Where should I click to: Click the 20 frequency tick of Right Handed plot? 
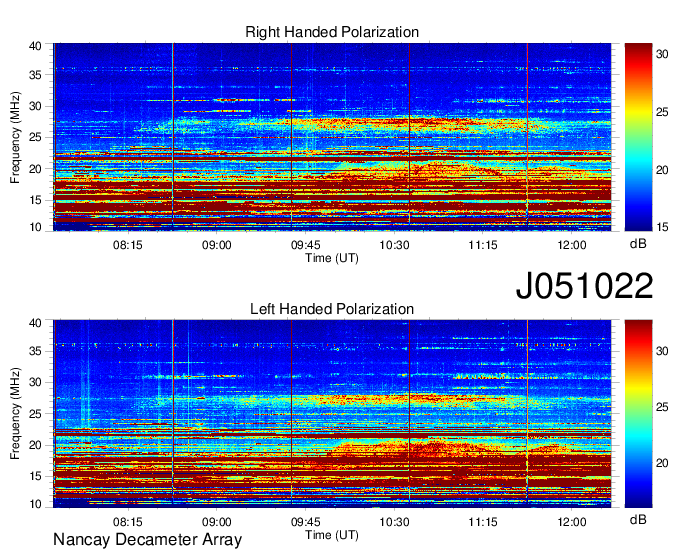[35, 169]
